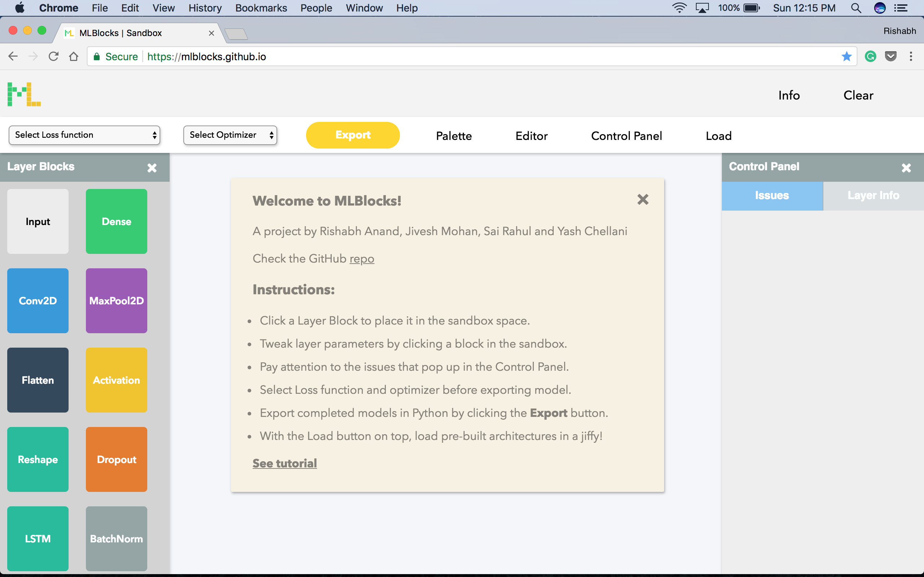Reload the page with refresh icon
924x577 pixels.
[x=53, y=57]
